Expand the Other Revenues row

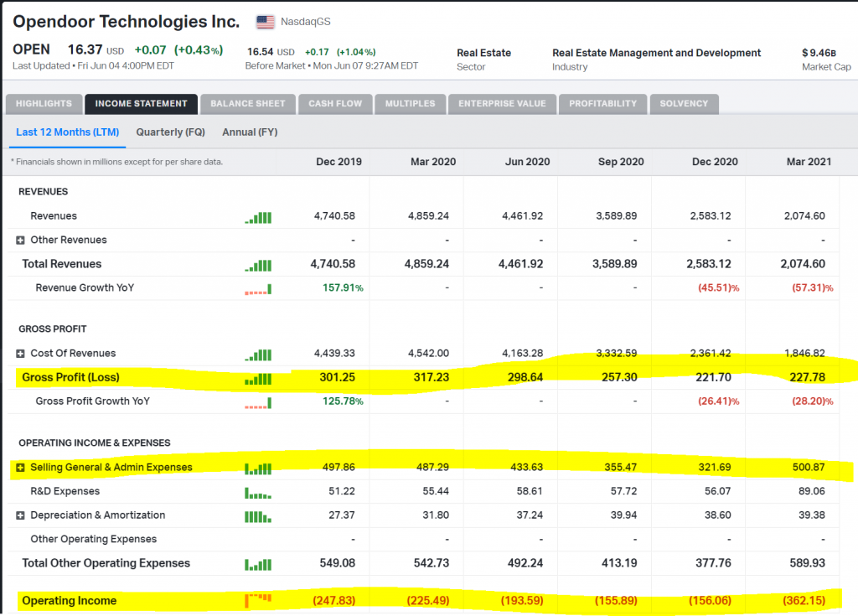pos(20,241)
